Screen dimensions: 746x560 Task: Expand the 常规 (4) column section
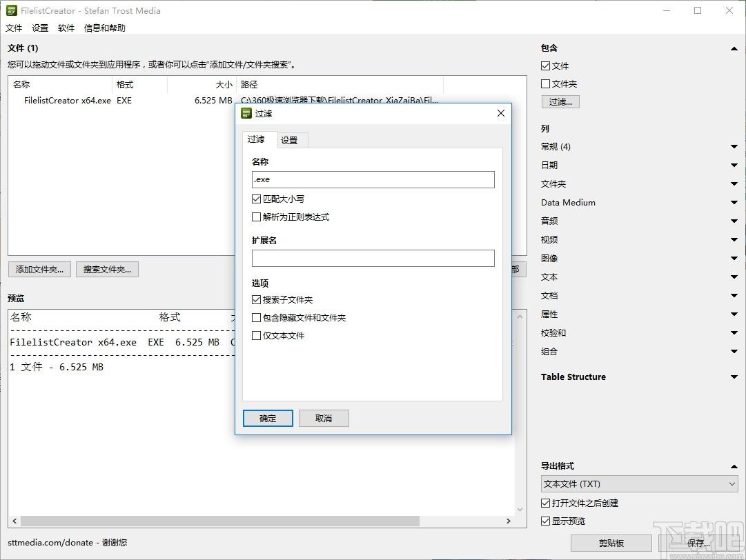click(x=734, y=146)
